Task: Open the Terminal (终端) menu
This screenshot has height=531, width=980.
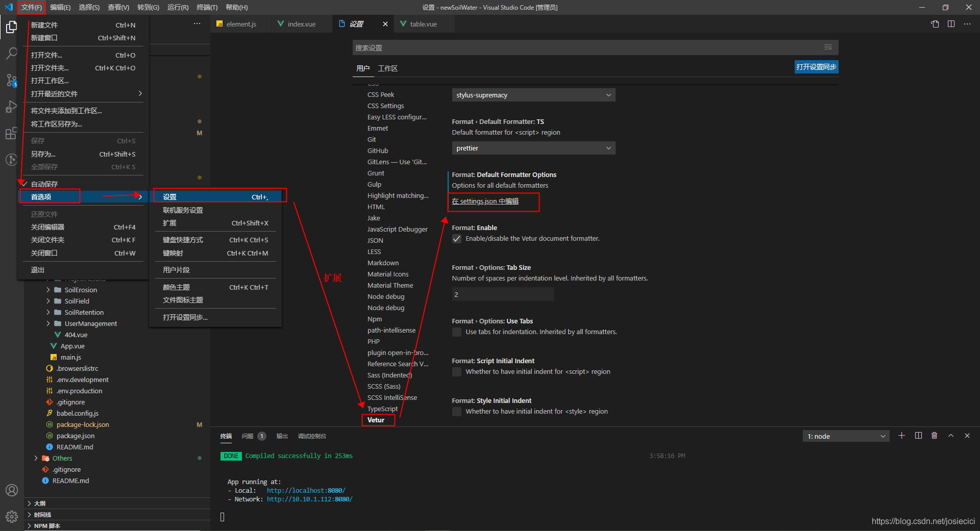Action: (x=207, y=7)
